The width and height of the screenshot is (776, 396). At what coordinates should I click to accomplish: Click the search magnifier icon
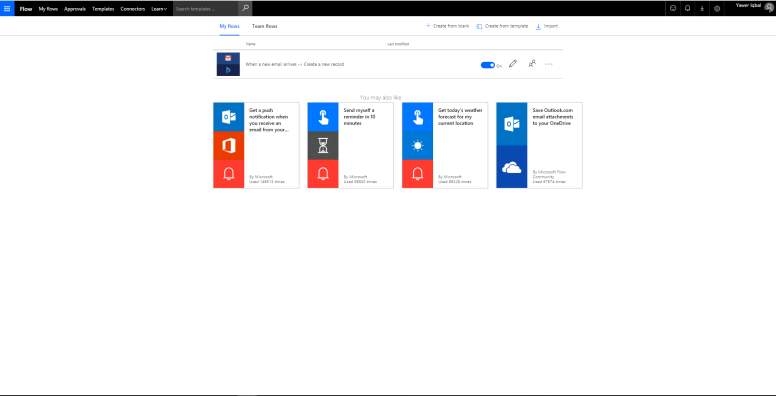coord(245,8)
